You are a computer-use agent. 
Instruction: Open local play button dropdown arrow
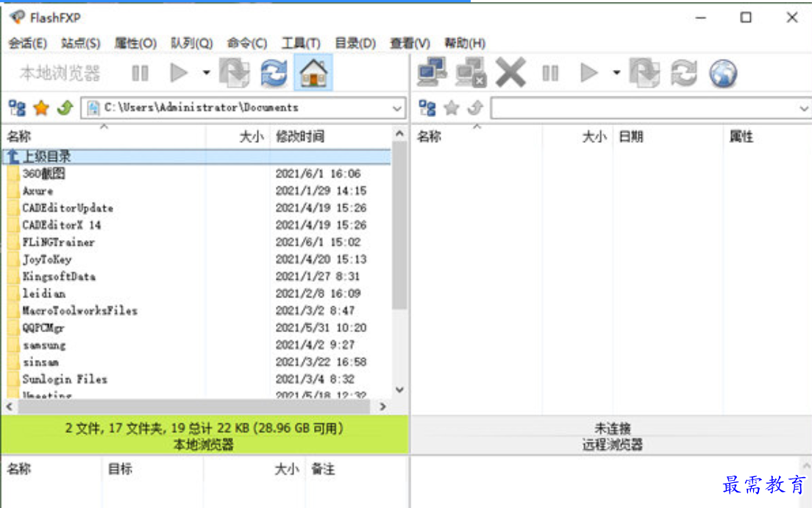pyautogui.click(x=206, y=73)
